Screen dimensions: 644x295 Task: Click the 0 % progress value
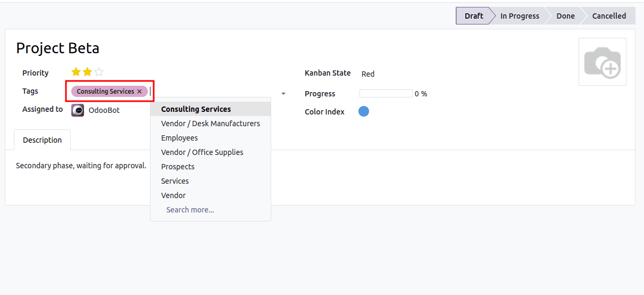pyautogui.click(x=421, y=94)
